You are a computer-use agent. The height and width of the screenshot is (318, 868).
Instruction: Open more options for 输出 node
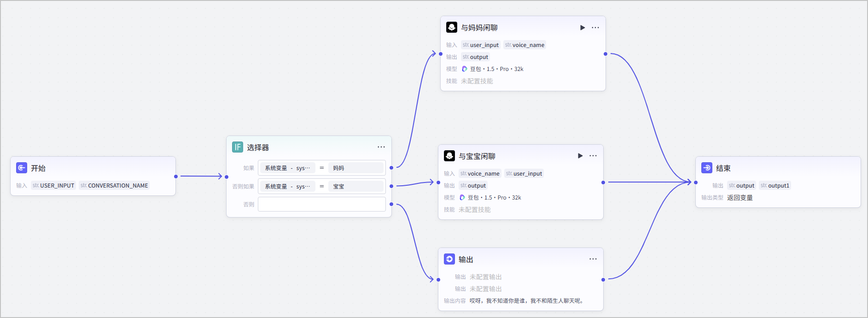(x=593, y=259)
